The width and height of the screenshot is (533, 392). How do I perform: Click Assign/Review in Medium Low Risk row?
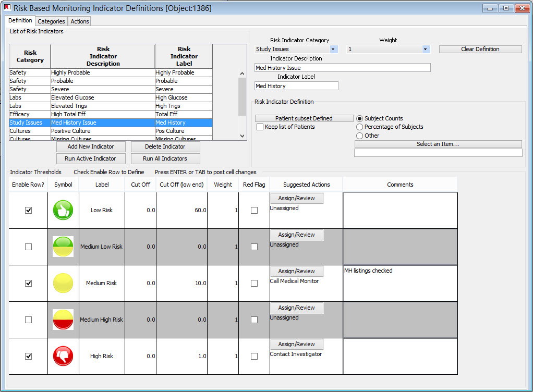tap(296, 235)
